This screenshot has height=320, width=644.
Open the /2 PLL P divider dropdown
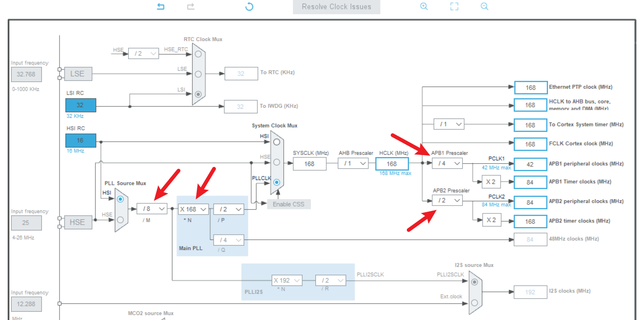229,209
